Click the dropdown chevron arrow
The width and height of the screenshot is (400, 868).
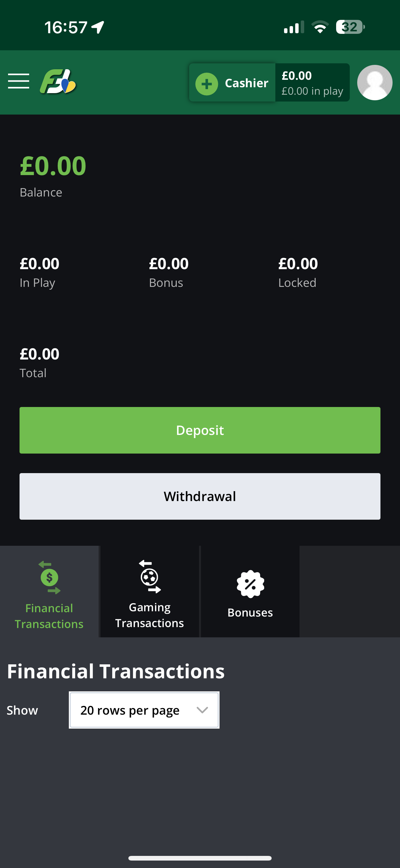click(x=202, y=710)
